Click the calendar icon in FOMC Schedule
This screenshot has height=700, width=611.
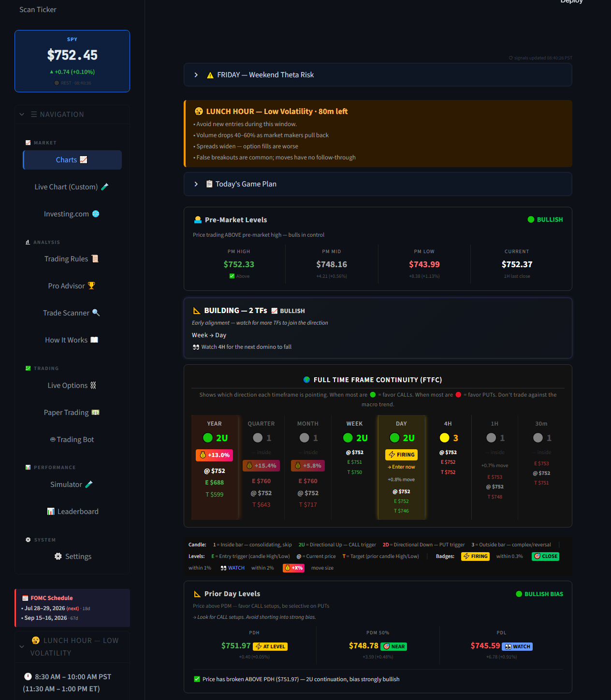pos(25,598)
